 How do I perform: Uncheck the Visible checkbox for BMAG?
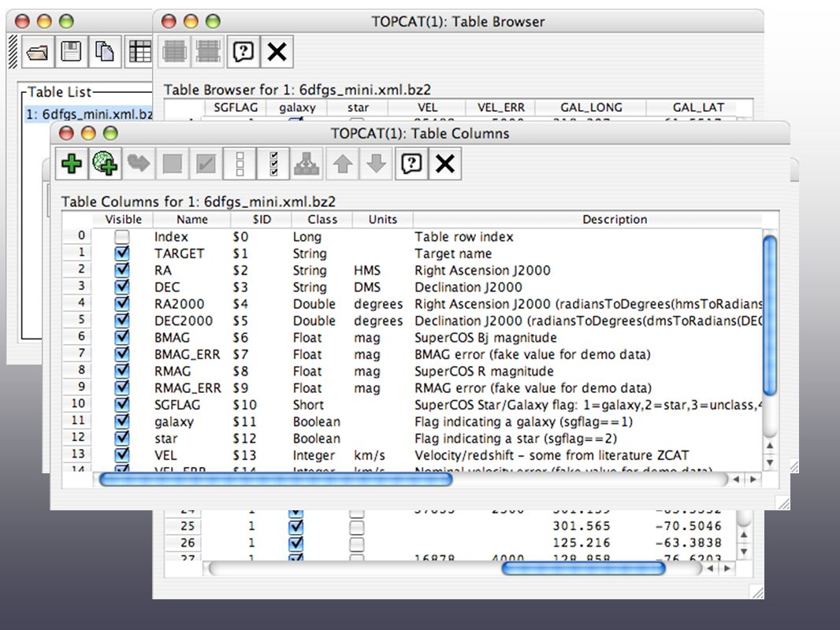[x=122, y=337]
